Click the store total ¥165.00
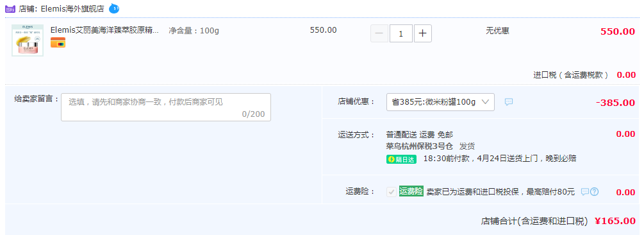This screenshot has width=644, height=235. (615, 221)
